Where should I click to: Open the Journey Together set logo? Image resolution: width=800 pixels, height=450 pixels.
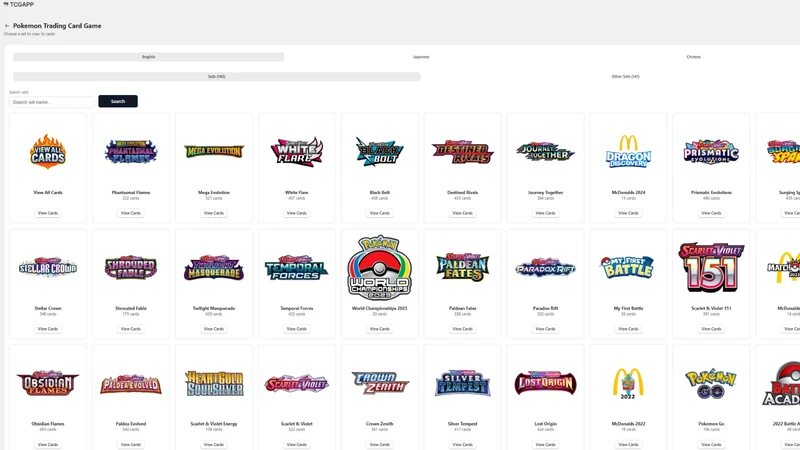[x=545, y=152]
